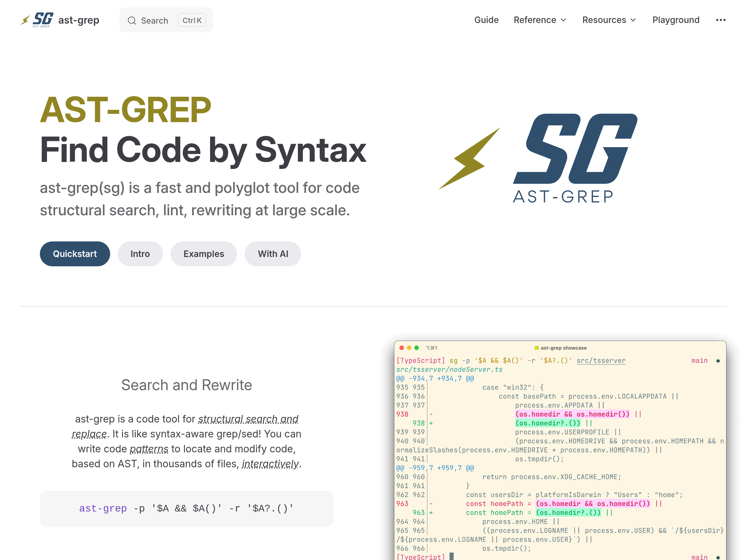This screenshot has height=560, width=747.
Task: Click the ast-grep SG logo in navbar
Action: (37, 20)
